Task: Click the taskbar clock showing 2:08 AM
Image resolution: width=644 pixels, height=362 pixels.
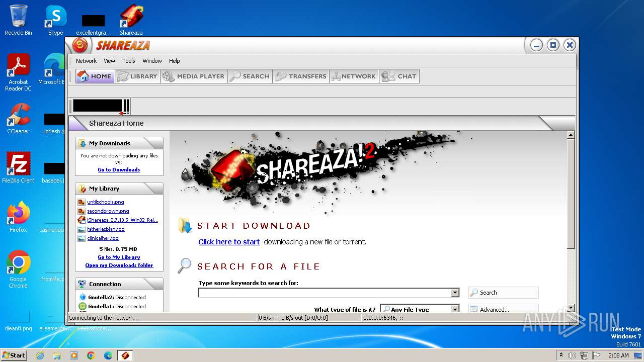Action: 618,355
